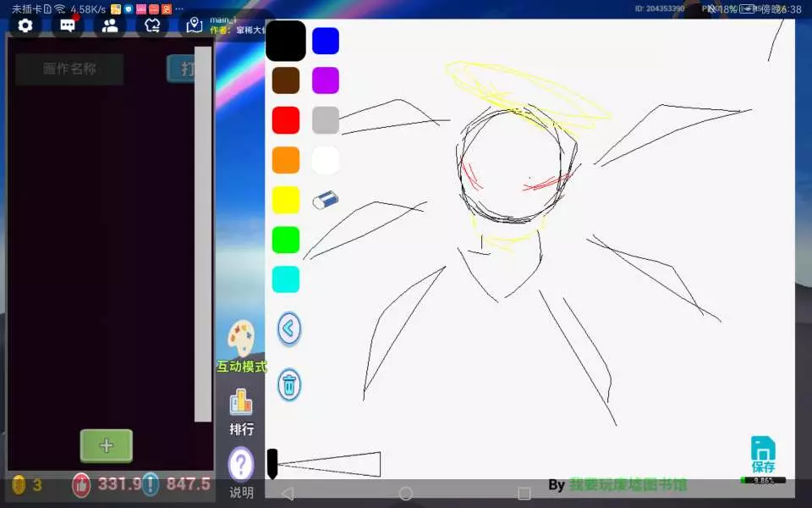Image resolution: width=812 pixels, height=508 pixels.
Task: Select the green color swatch
Action: click(x=286, y=240)
